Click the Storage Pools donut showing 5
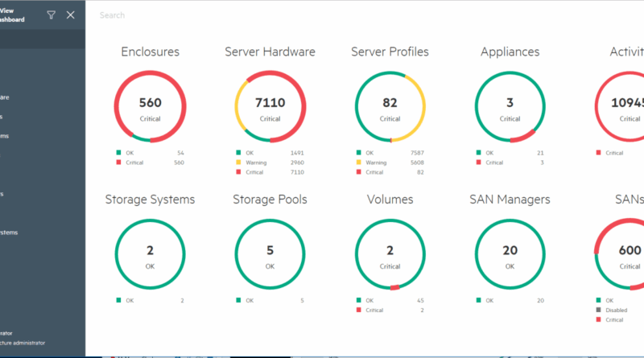Image resolution: width=644 pixels, height=358 pixels. pos(270,254)
